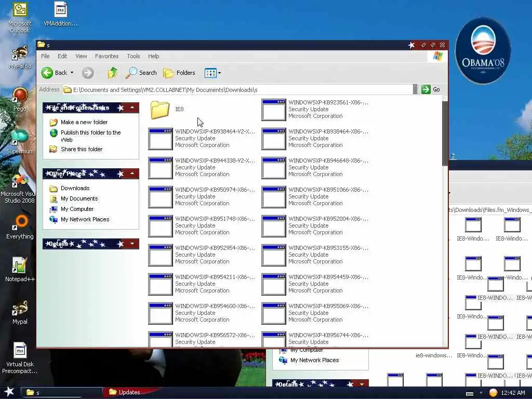
Task: Open the Help menu
Action: [x=153, y=56]
